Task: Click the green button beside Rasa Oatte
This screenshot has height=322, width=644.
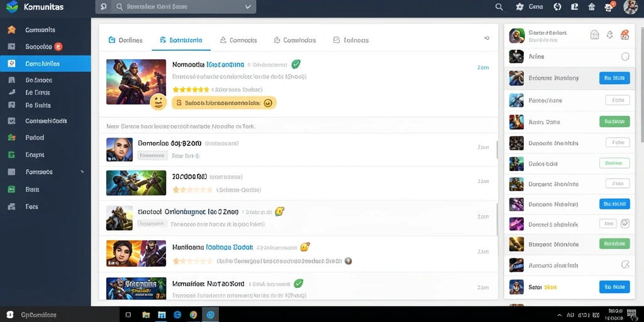Action: click(x=614, y=121)
